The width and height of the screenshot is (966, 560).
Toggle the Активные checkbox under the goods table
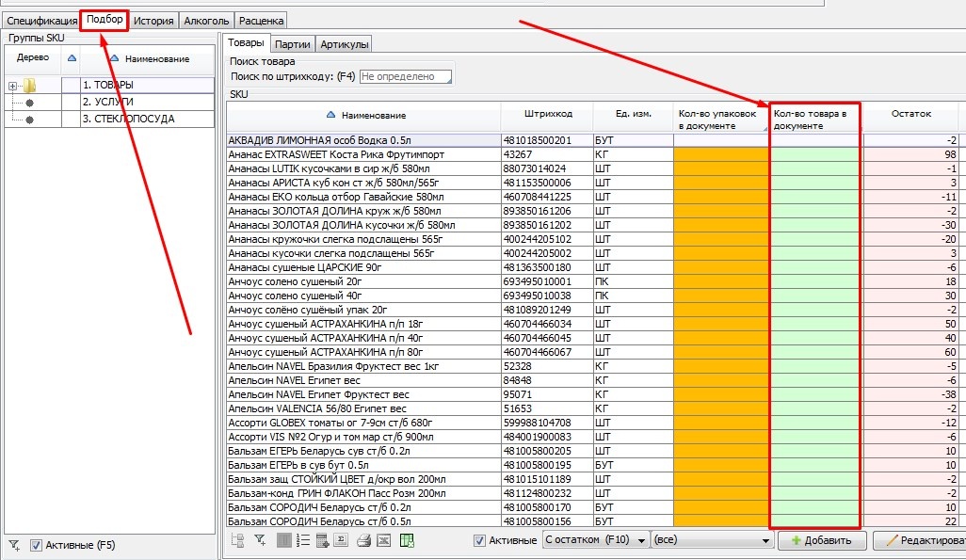[480, 540]
